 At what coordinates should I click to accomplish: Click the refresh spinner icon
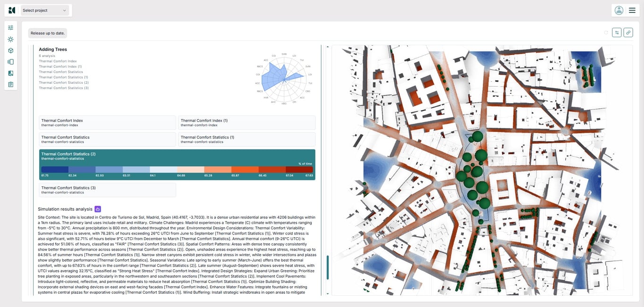point(606,32)
